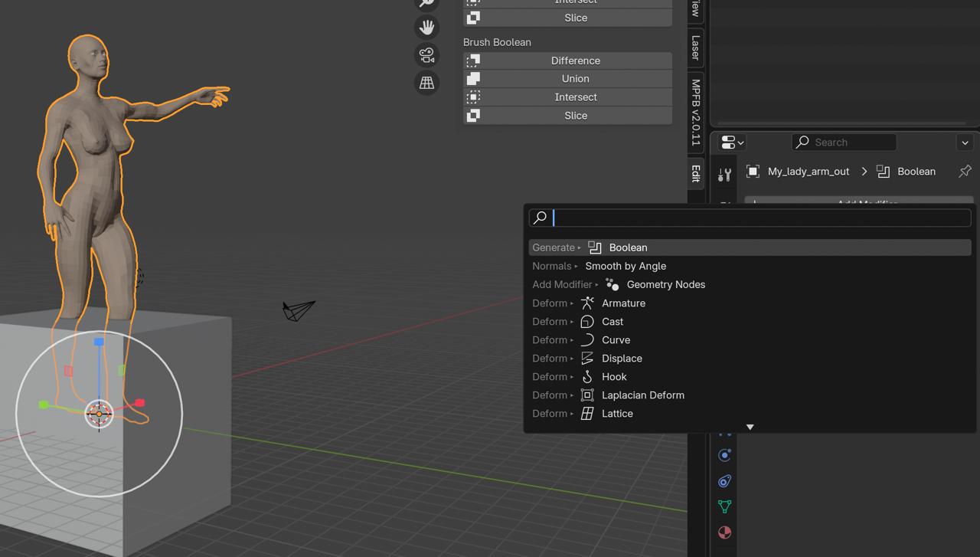Toggle the properties pin icon

click(x=965, y=172)
